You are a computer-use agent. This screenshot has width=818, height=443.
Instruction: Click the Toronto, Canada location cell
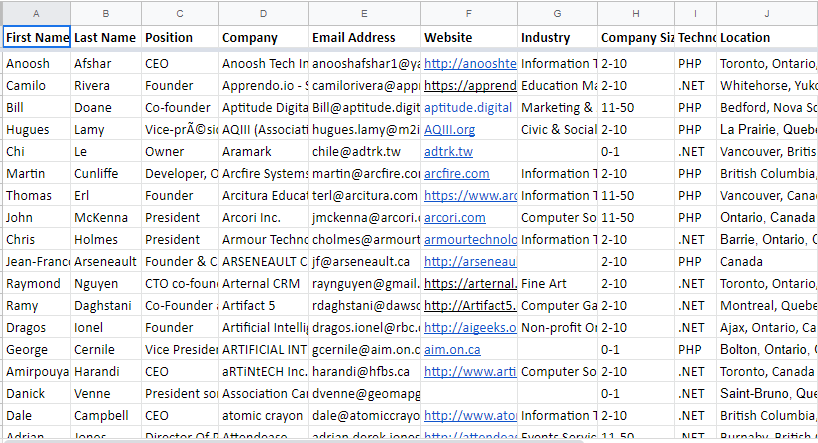767,372
